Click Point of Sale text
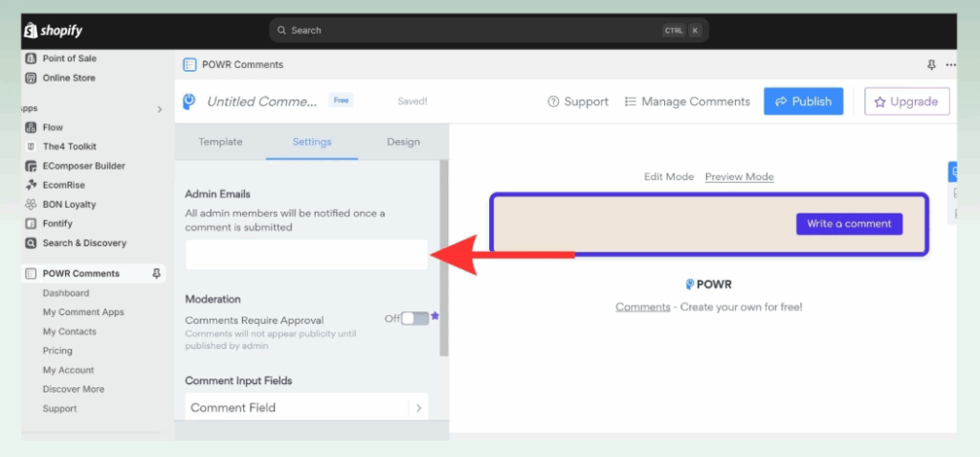980x457 pixels. click(x=69, y=58)
